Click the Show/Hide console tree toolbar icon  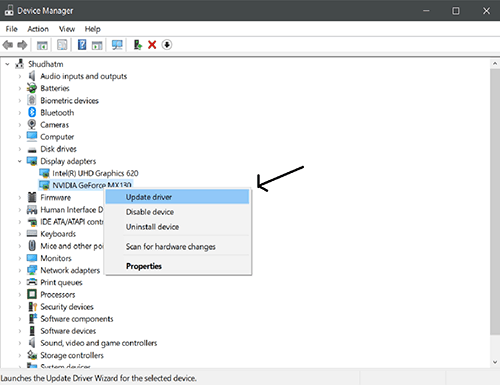(x=42, y=45)
